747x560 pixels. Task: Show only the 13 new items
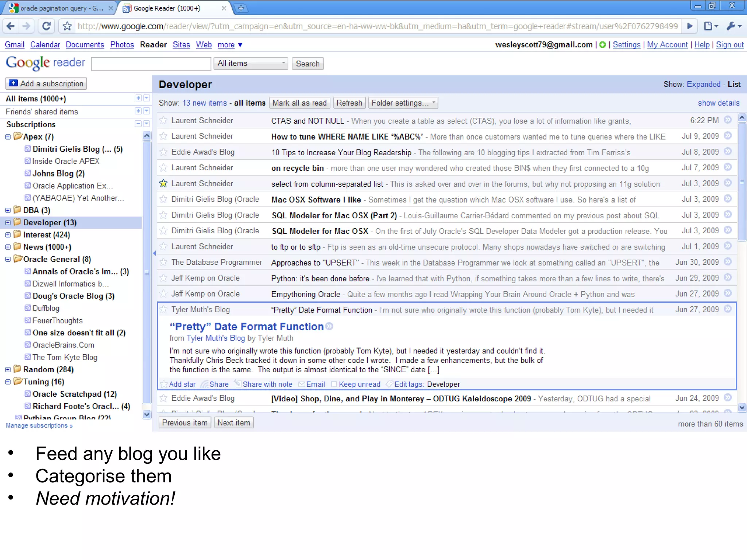pyautogui.click(x=205, y=103)
